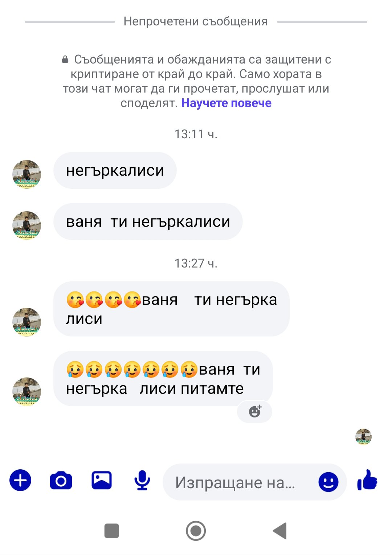Open the camera to take a photo
The height and width of the screenshot is (555, 392).
tap(61, 481)
